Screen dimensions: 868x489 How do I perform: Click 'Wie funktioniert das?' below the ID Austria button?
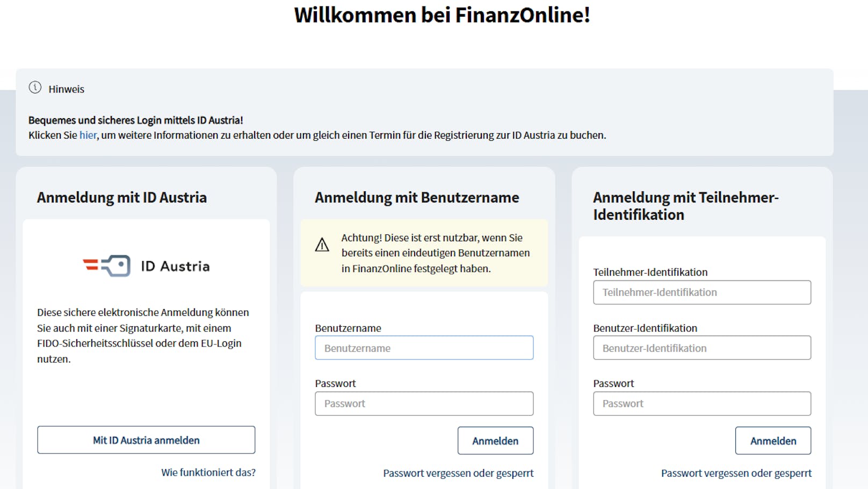pos(208,472)
